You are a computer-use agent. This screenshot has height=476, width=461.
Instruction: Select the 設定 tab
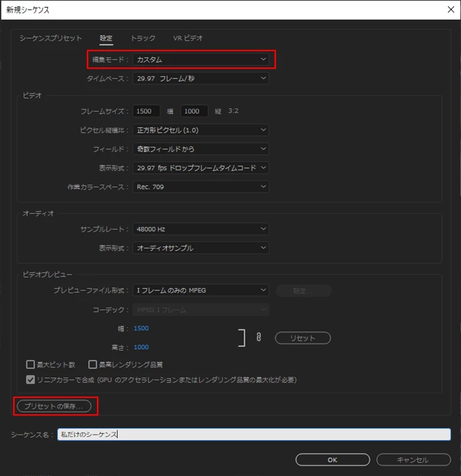pos(106,38)
